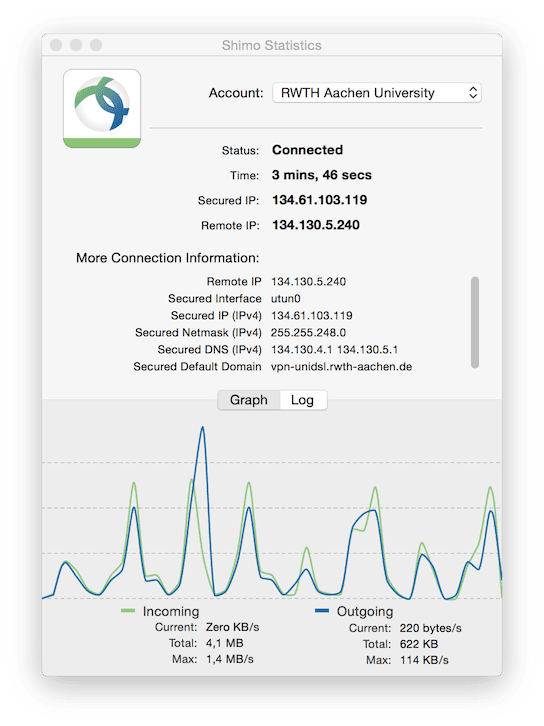Click the bold Secured IP 134.61.103.119
This screenshot has height=726, width=544.
(319, 200)
